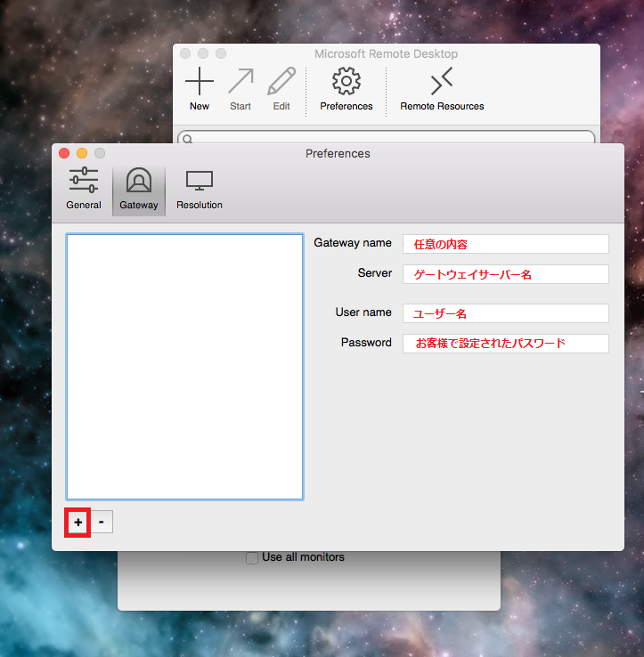Minimize the Preferences window with the yellow button

82,153
